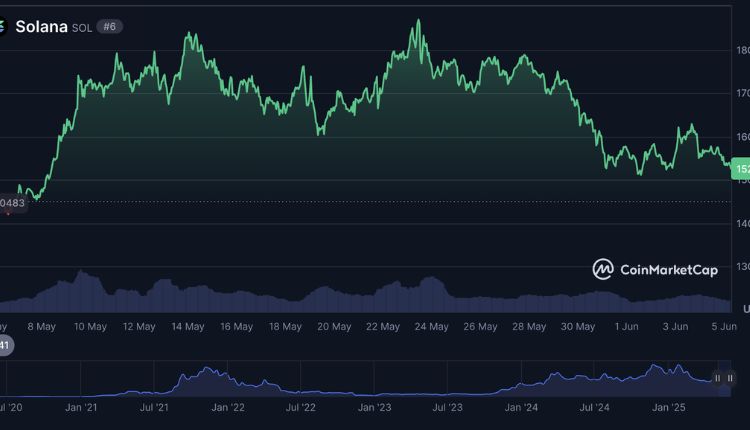
Task: Click Jan '24 on the overview timeline
Action: coord(521,408)
